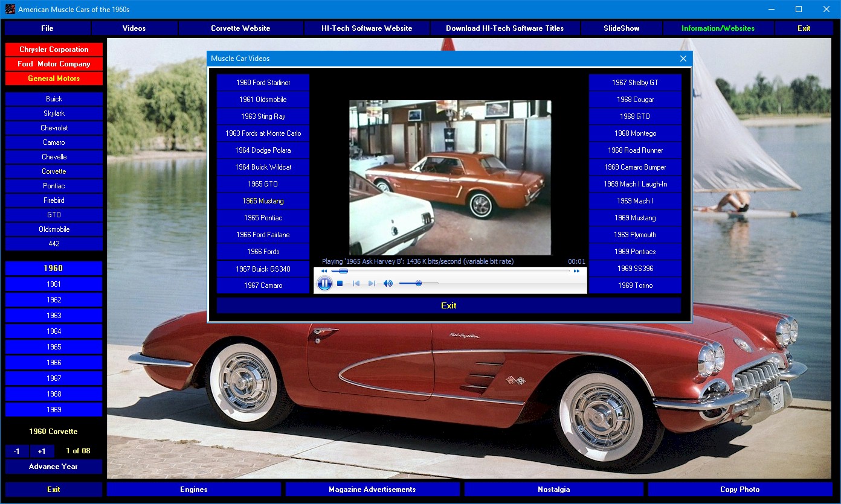Choose Corvette in the model list
This screenshot has width=841, height=504.
[x=54, y=171]
